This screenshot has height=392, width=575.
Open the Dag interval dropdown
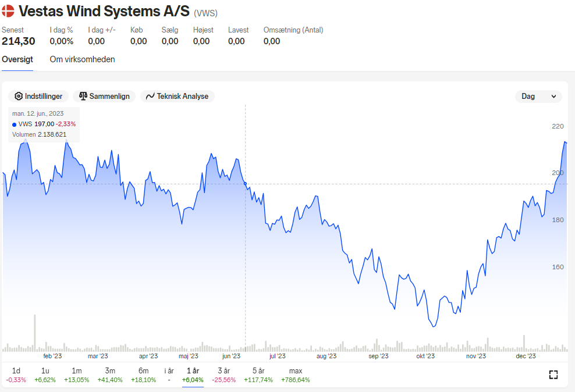pyautogui.click(x=538, y=97)
